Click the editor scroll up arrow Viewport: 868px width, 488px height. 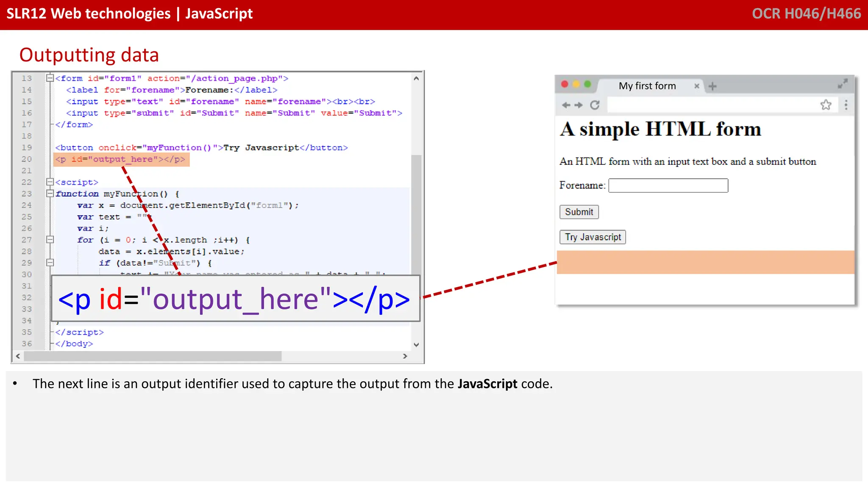tap(416, 78)
